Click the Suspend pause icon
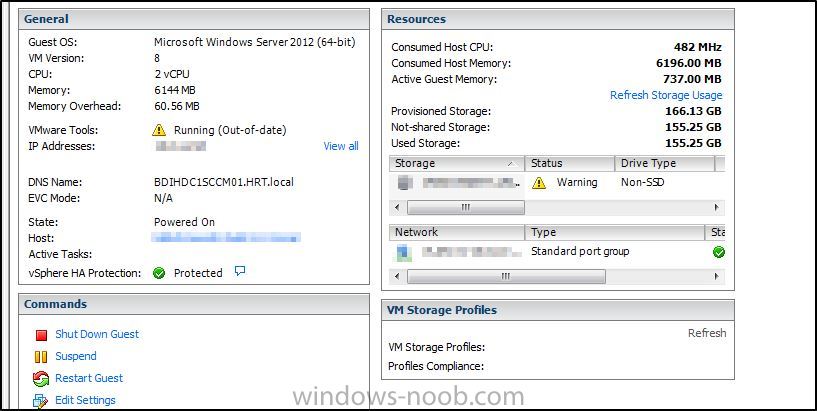Screen dimensions: 817x411 tap(41, 357)
